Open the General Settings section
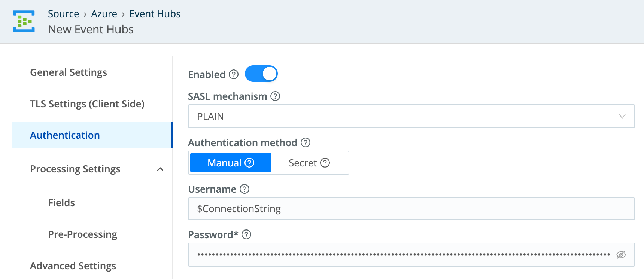The height and width of the screenshot is (279, 644). 69,72
